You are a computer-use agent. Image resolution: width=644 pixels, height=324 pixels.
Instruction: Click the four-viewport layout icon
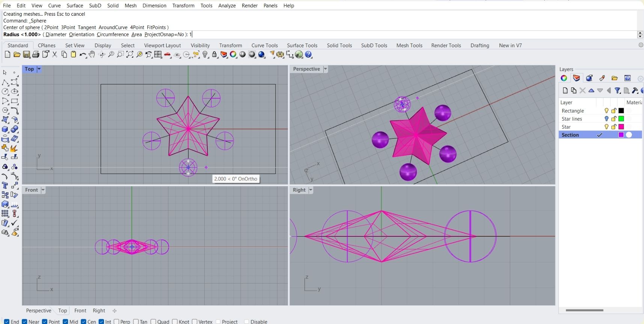(158, 55)
